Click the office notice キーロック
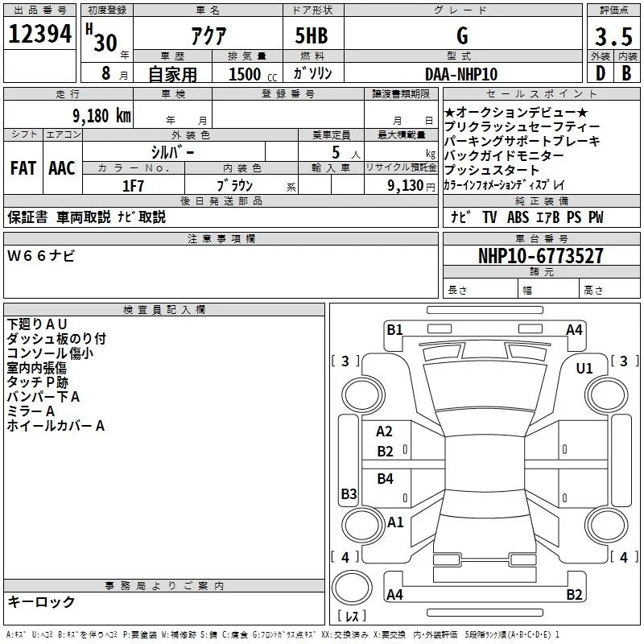The image size is (644, 644). tap(41, 601)
